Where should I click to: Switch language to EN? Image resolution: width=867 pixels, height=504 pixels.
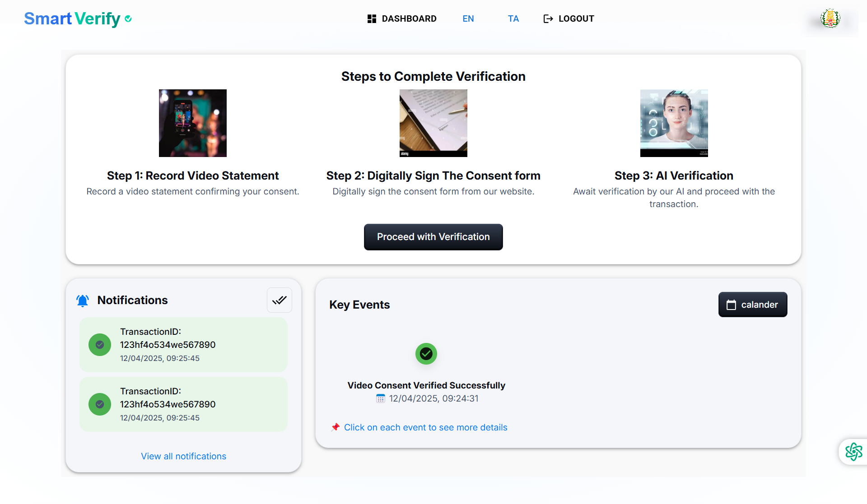(x=468, y=18)
